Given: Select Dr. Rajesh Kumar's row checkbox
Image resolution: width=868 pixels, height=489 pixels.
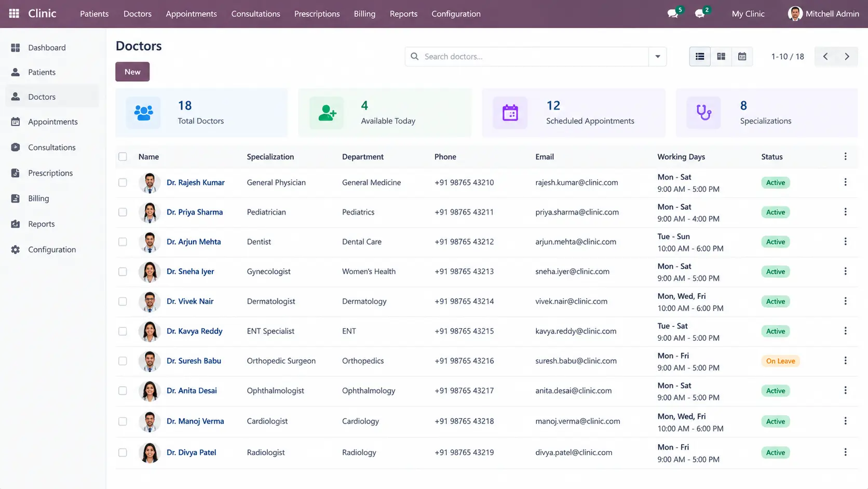Looking at the screenshot, I should [123, 182].
